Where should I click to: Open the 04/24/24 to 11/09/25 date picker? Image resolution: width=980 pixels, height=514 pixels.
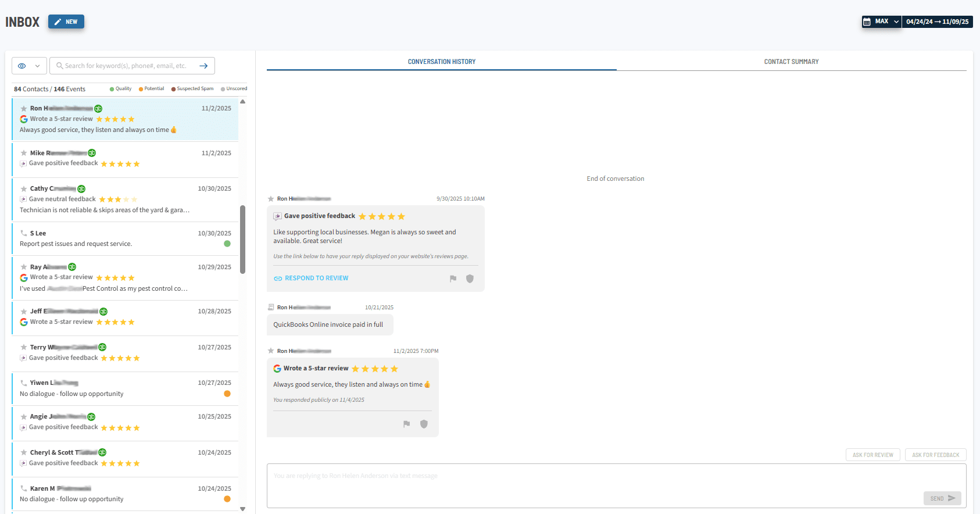pos(937,22)
